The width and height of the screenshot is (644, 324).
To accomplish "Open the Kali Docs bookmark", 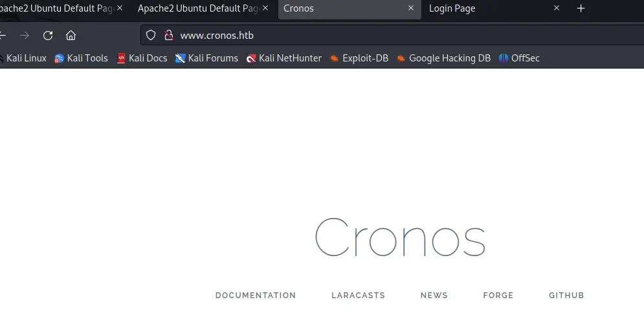I will [142, 58].
